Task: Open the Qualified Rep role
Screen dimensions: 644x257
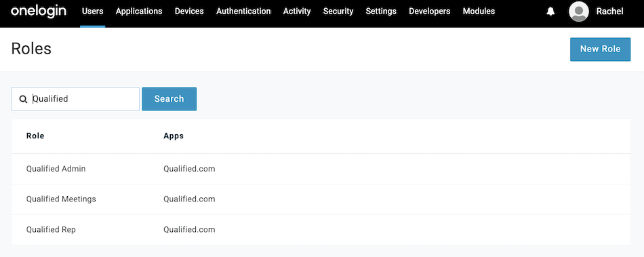Action: pos(51,229)
